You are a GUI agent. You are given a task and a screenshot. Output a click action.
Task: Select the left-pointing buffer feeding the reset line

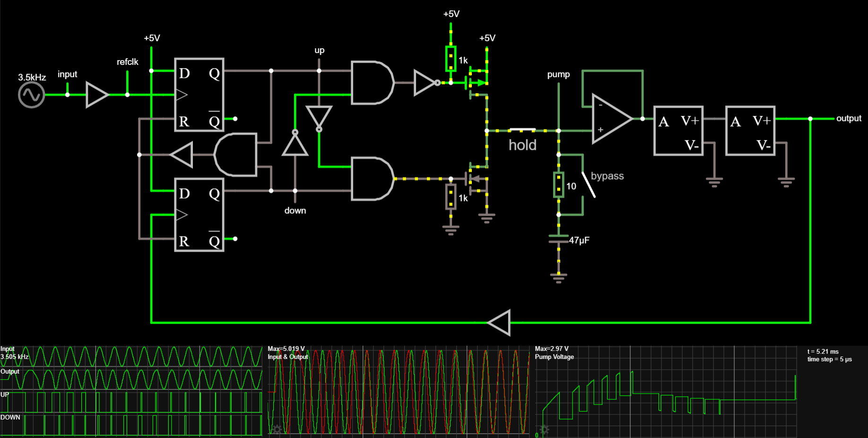[182, 155]
